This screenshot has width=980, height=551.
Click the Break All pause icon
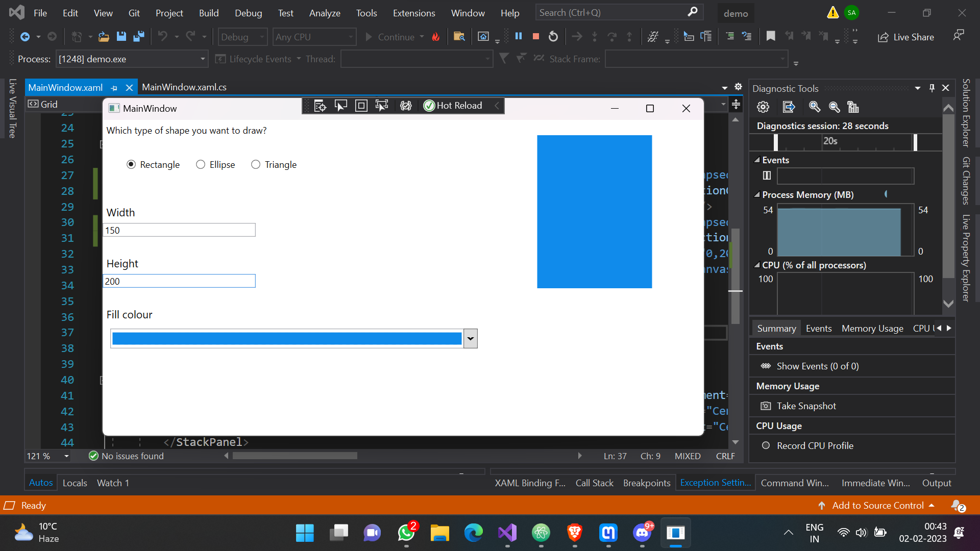coord(519,36)
